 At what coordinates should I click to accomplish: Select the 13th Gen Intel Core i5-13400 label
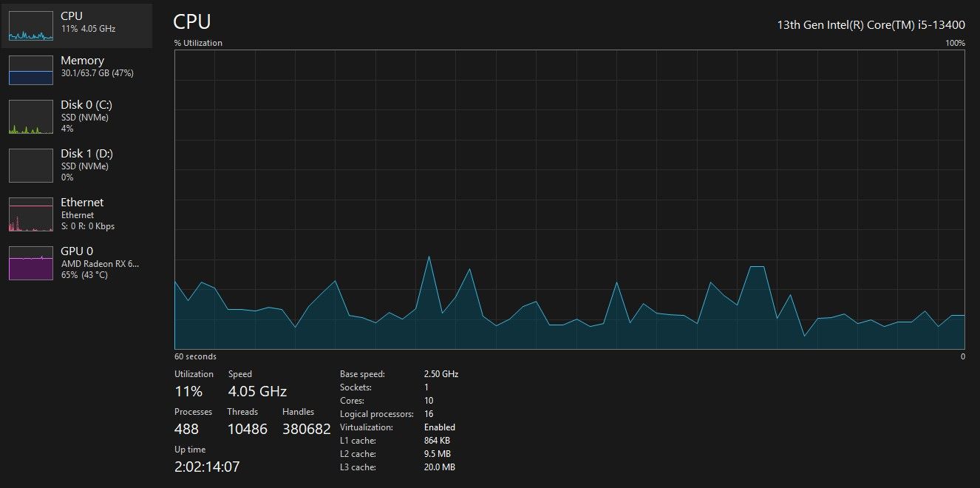871,24
